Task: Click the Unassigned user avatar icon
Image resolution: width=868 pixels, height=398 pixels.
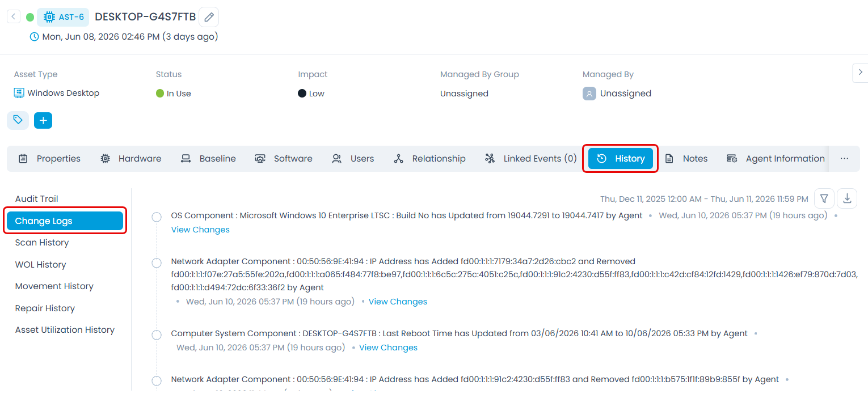Action: pos(589,94)
